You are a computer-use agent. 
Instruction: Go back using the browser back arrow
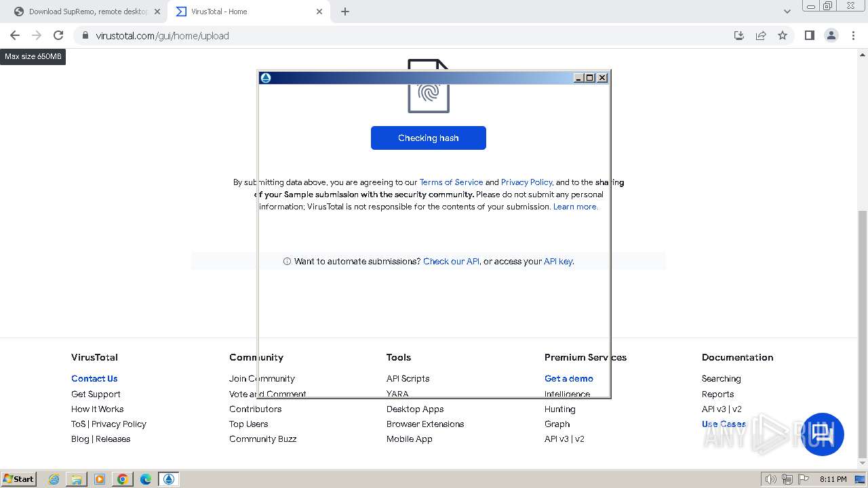tap(15, 35)
